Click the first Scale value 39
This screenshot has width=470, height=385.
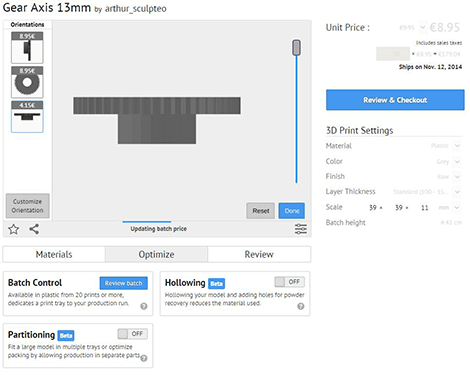click(x=373, y=208)
